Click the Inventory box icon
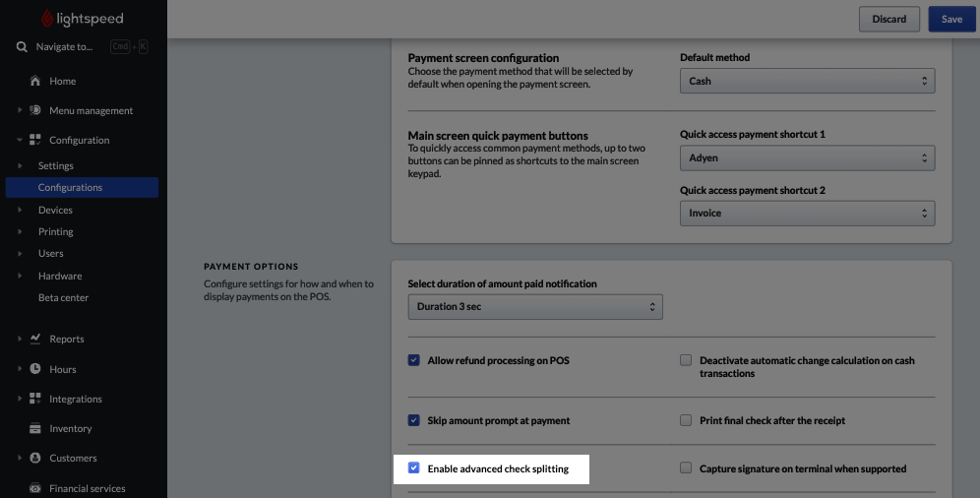The image size is (980, 498). tap(35, 428)
